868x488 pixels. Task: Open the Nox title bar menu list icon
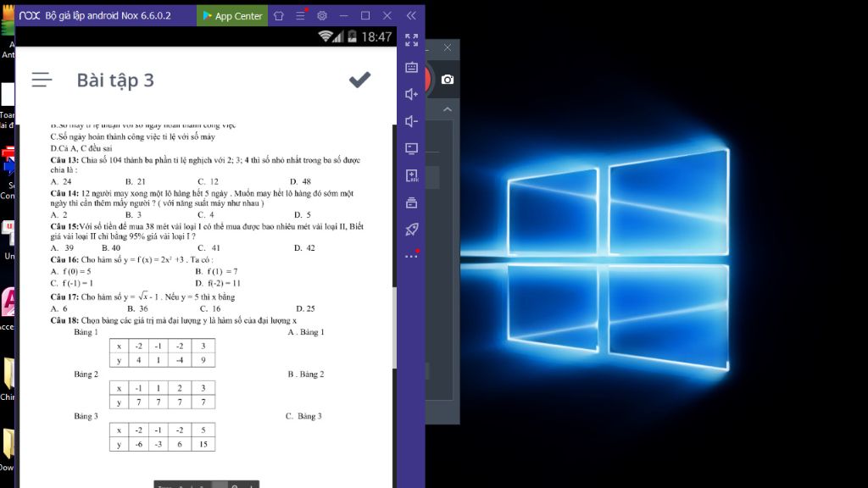click(x=301, y=15)
